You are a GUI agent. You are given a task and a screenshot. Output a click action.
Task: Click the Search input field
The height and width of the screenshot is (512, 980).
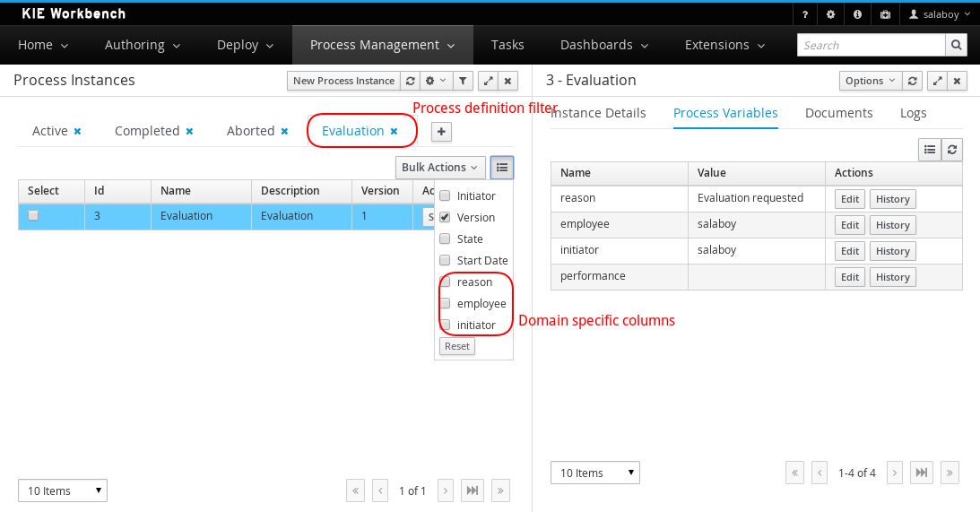pos(871,45)
